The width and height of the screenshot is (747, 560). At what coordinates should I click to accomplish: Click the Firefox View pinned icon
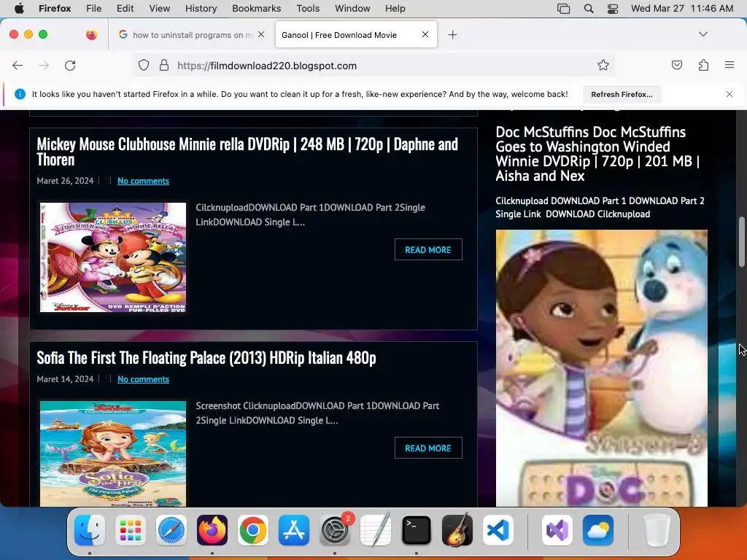[x=91, y=34]
